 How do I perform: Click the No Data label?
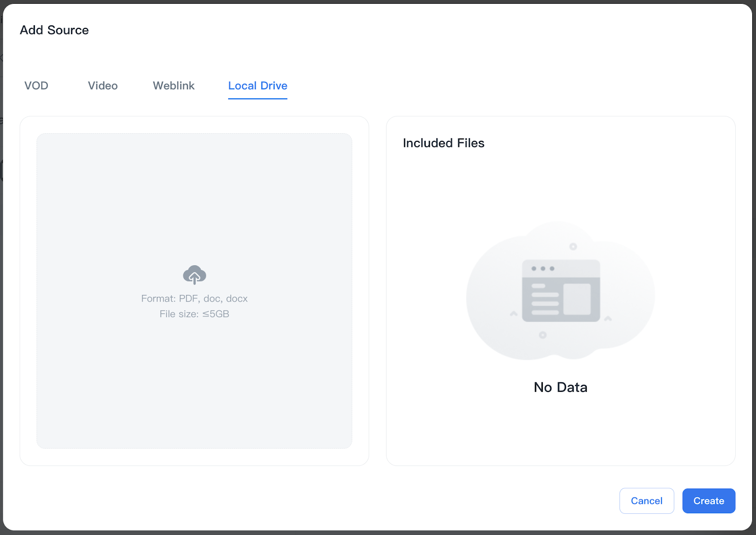coord(560,387)
